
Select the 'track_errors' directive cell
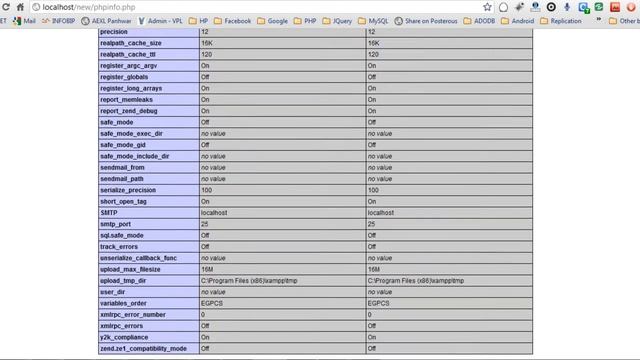pos(149,247)
